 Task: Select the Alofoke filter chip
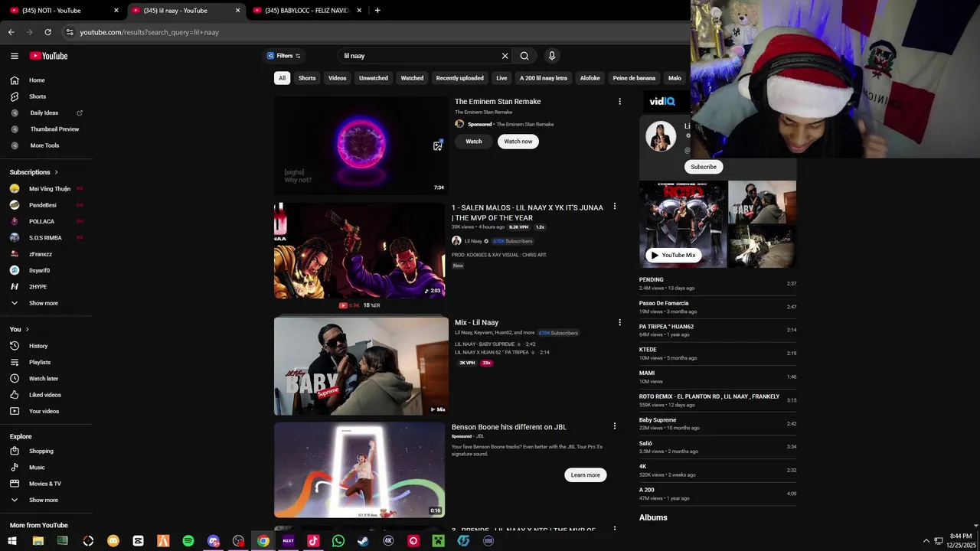[590, 78]
